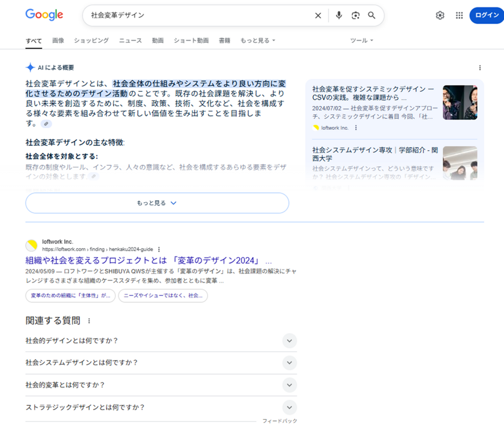Switch to the ショッピング tab

tap(91, 41)
